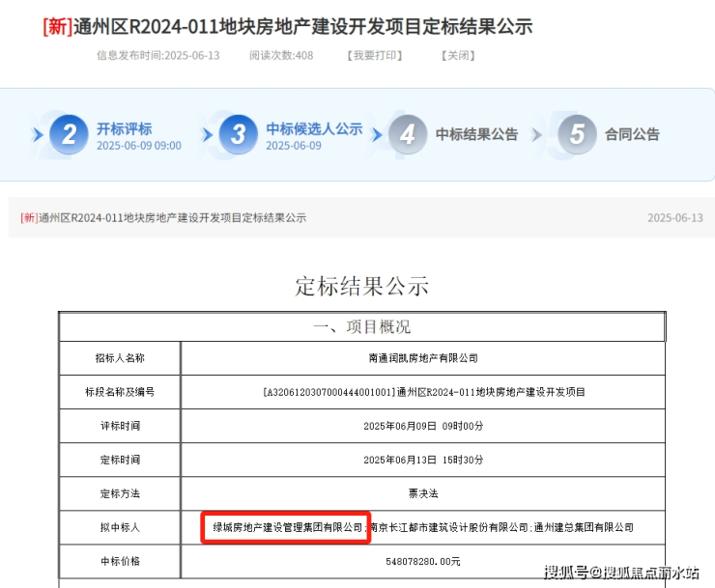Open the 中标候选人公示 step
Viewport: 715px width, 588px height.
[314, 129]
